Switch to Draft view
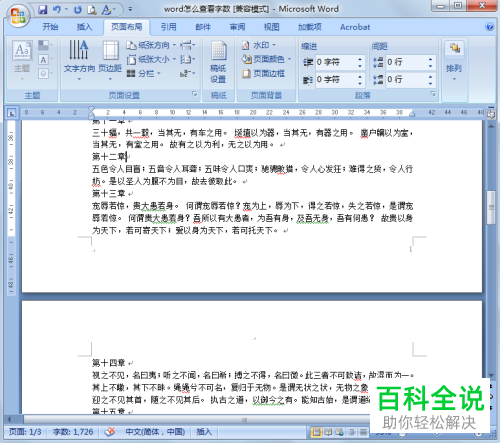The height and width of the screenshot is (443, 500). (363, 432)
